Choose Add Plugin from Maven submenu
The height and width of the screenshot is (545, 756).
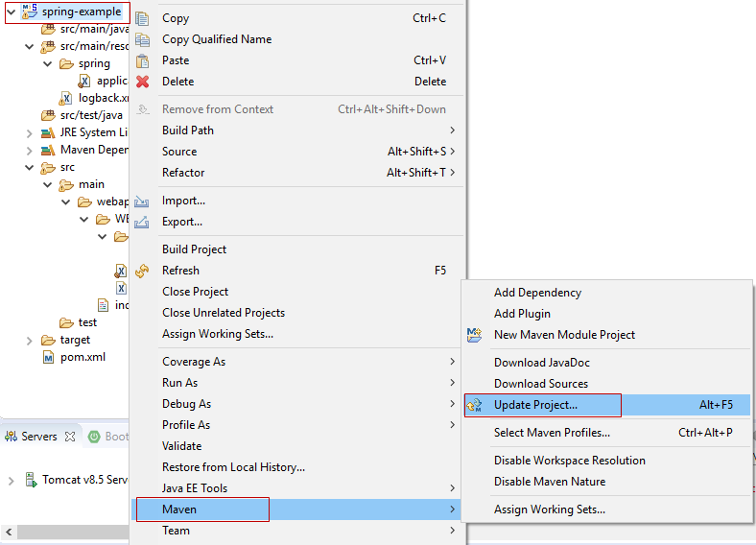(607, 314)
